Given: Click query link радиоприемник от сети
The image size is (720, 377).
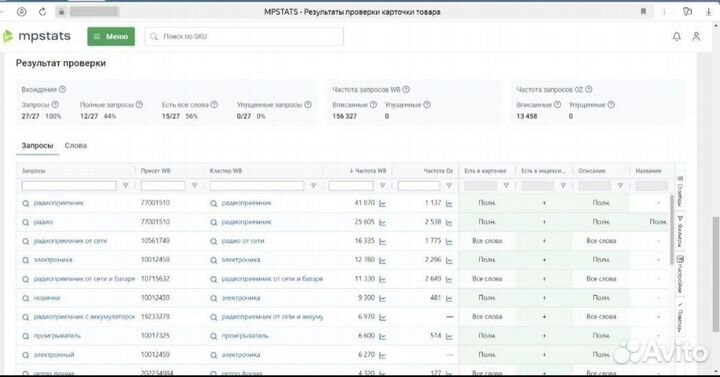Looking at the screenshot, I should click(x=70, y=241).
